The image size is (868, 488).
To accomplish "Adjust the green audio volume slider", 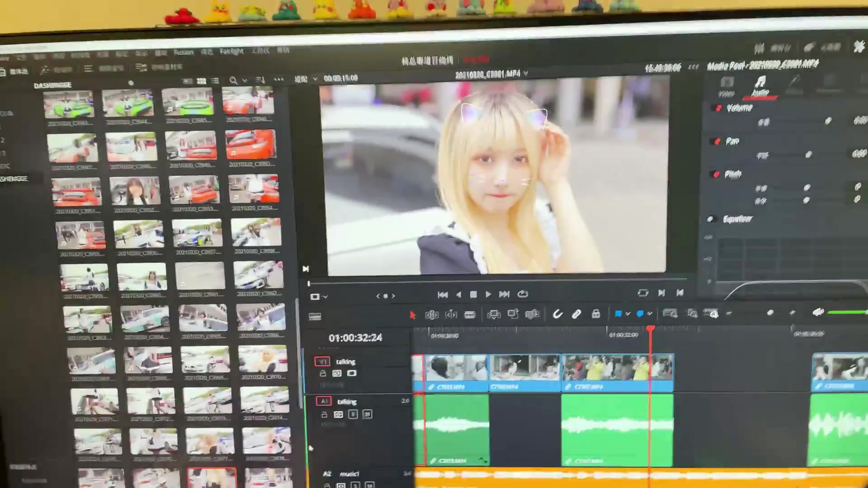I will [847, 312].
